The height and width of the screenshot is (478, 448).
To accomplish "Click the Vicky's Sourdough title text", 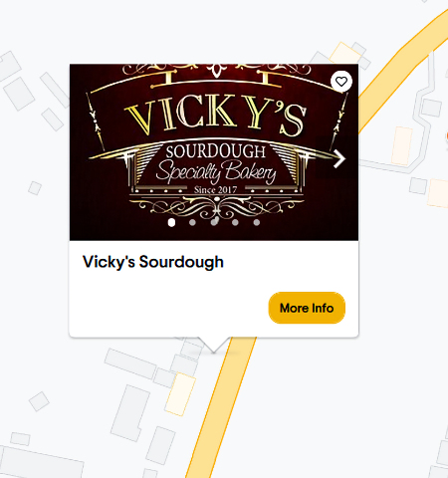I will 153,262.
